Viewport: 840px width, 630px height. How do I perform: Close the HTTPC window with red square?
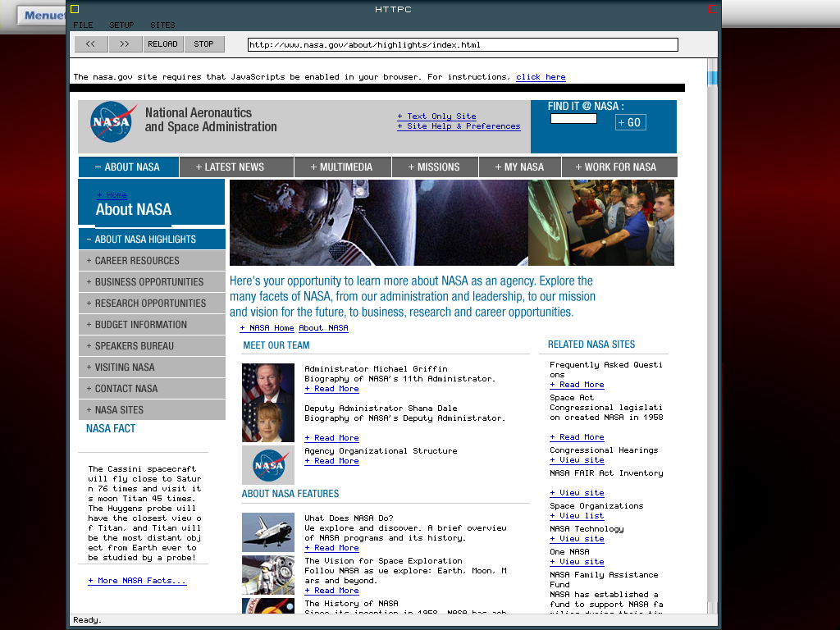pos(713,9)
